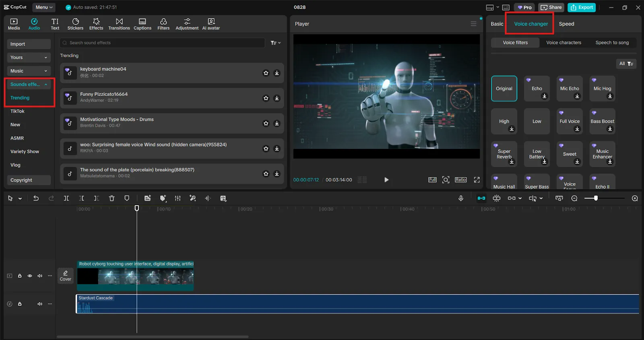Click the marker shield icon in toolbar
The width and height of the screenshot is (644, 340).
[x=127, y=198]
